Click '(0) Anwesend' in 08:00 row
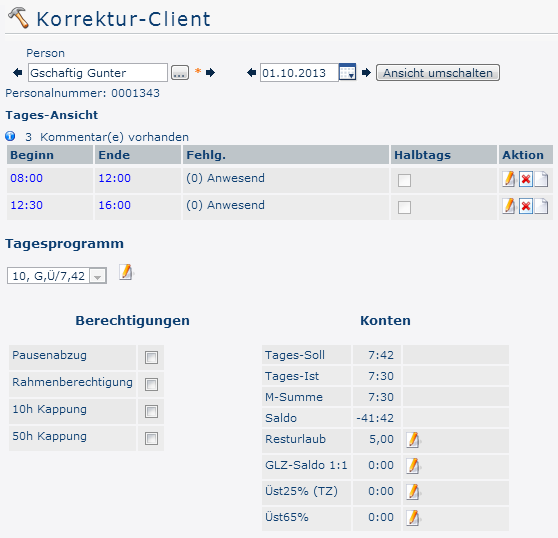Viewport: 558px width, 538px height. 225,178
